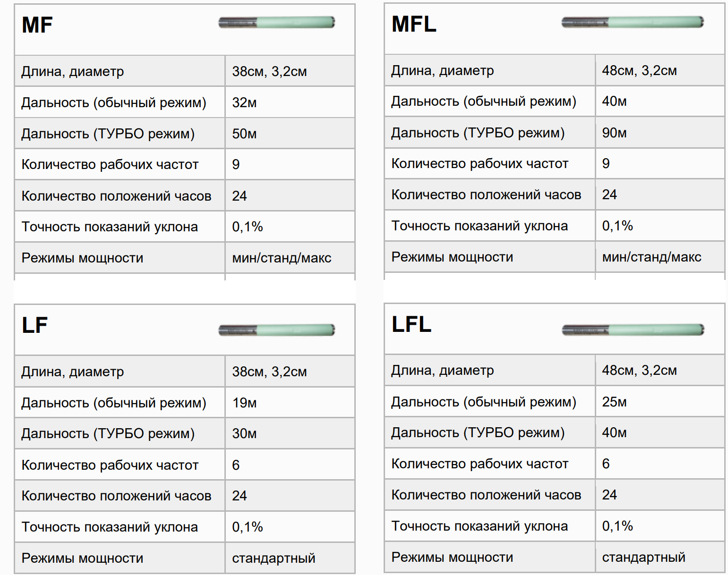The height and width of the screenshot is (575, 728).
Task: Click мин/станд/макс in the MFL table
Action: point(651,257)
